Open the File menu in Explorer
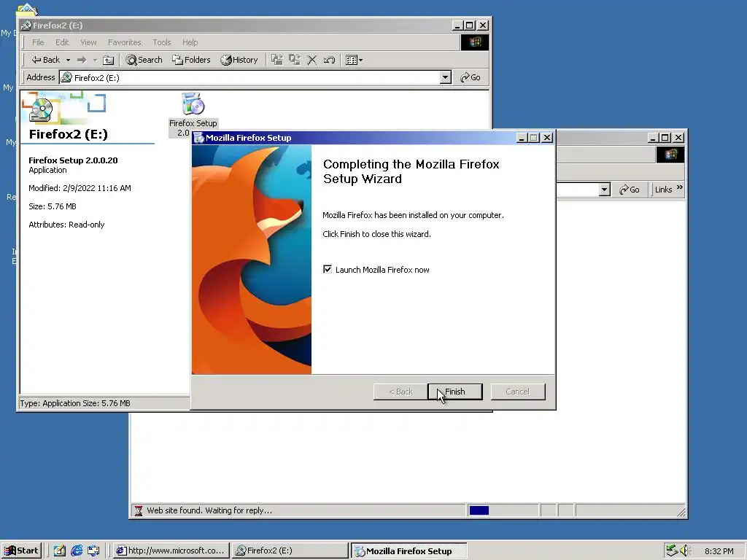The height and width of the screenshot is (560, 747). [38, 42]
